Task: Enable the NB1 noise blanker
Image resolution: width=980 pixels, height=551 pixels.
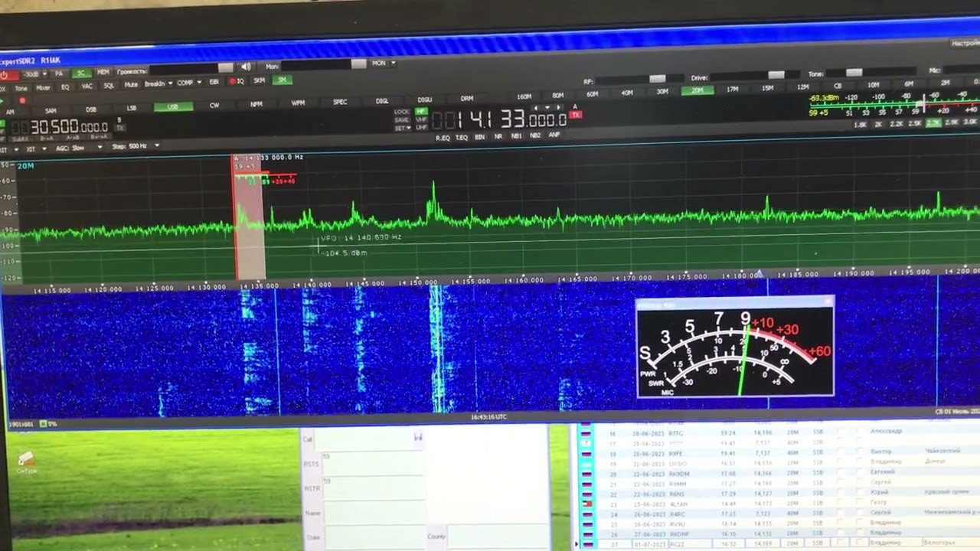Action: click(x=516, y=135)
